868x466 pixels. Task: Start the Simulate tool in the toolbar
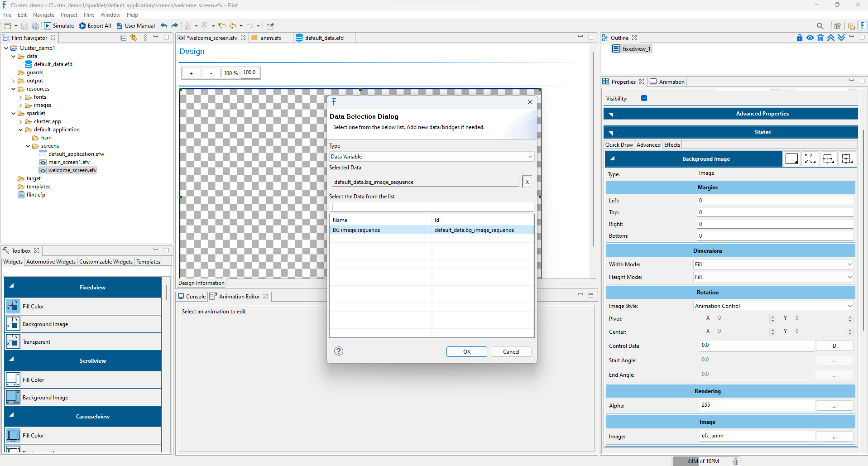tap(58, 26)
